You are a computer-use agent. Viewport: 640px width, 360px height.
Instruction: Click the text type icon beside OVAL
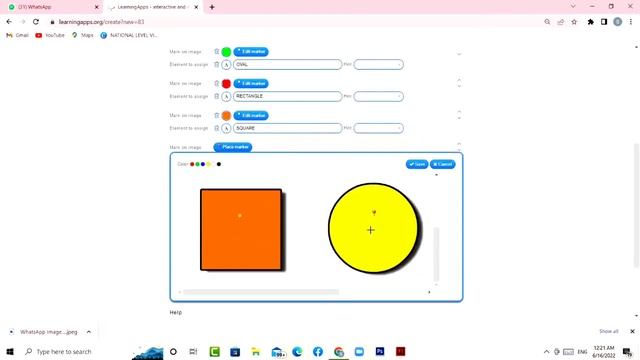point(226,64)
